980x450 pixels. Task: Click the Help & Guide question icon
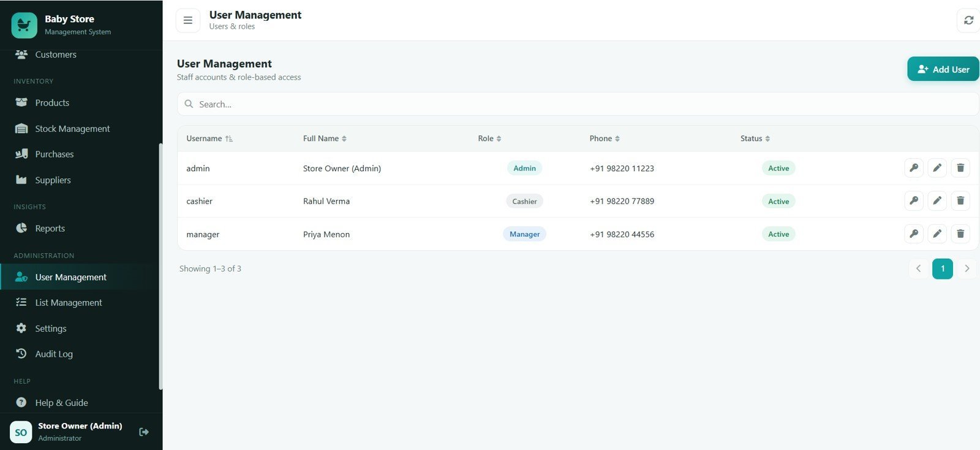(21, 403)
